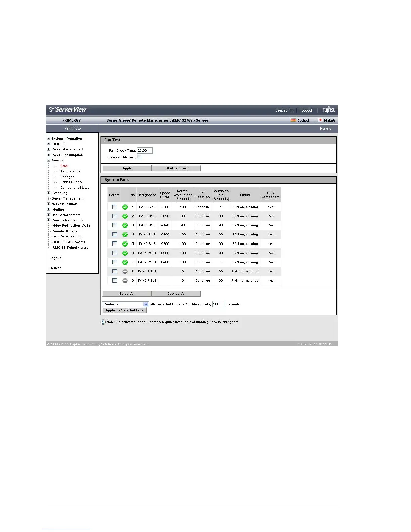Click the Logout link in header bar
This screenshot has width=411, height=532.
(307, 110)
